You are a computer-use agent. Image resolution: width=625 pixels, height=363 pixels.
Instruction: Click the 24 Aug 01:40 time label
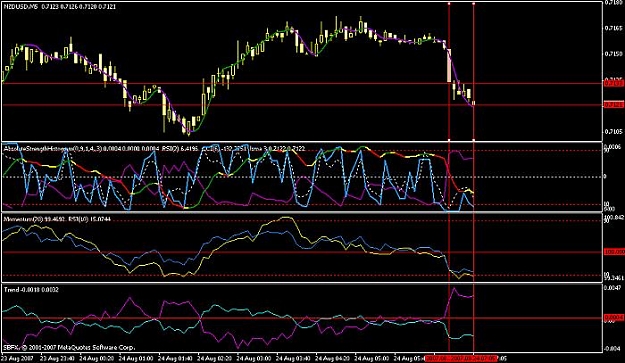(175, 358)
